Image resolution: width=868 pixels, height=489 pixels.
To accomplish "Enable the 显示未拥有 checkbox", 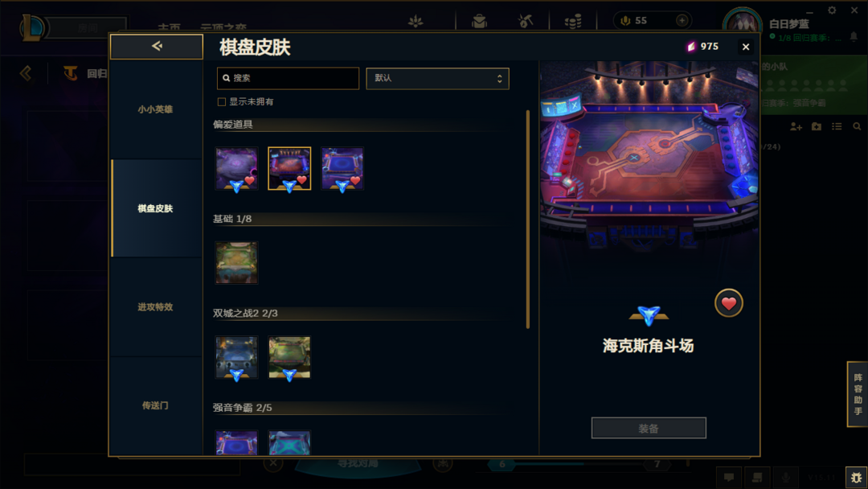I will (x=222, y=102).
